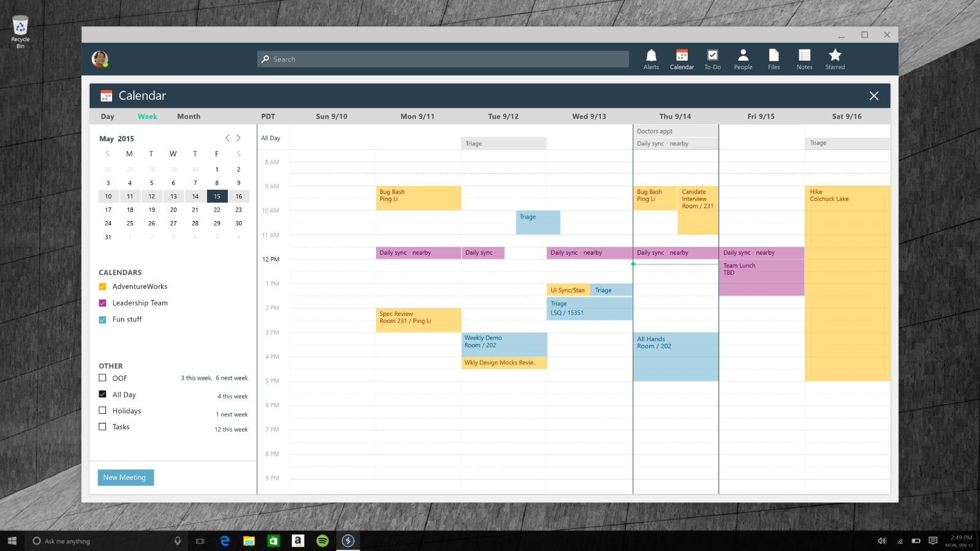The width and height of the screenshot is (980, 551).
Task: Go to next month in mini calendar
Action: (x=239, y=138)
